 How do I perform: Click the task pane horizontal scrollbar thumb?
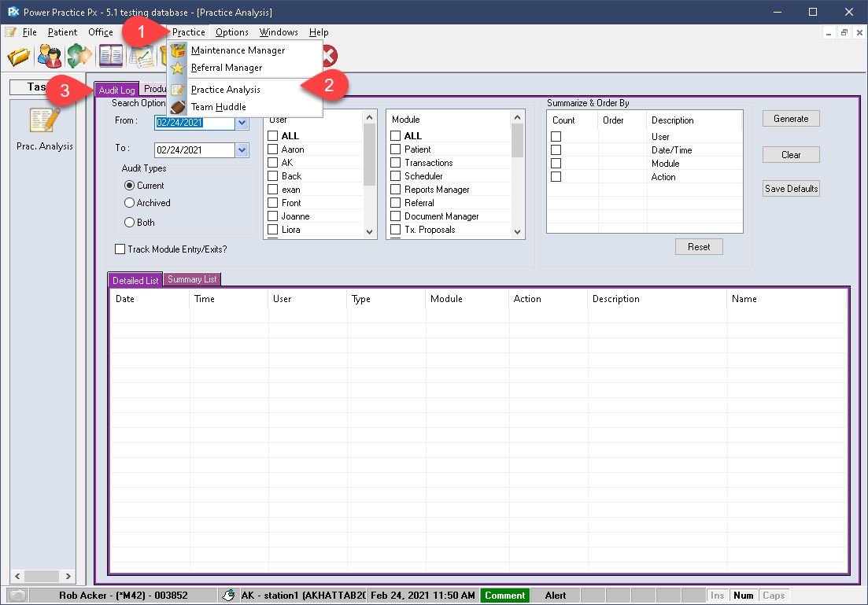pos(42,576)
